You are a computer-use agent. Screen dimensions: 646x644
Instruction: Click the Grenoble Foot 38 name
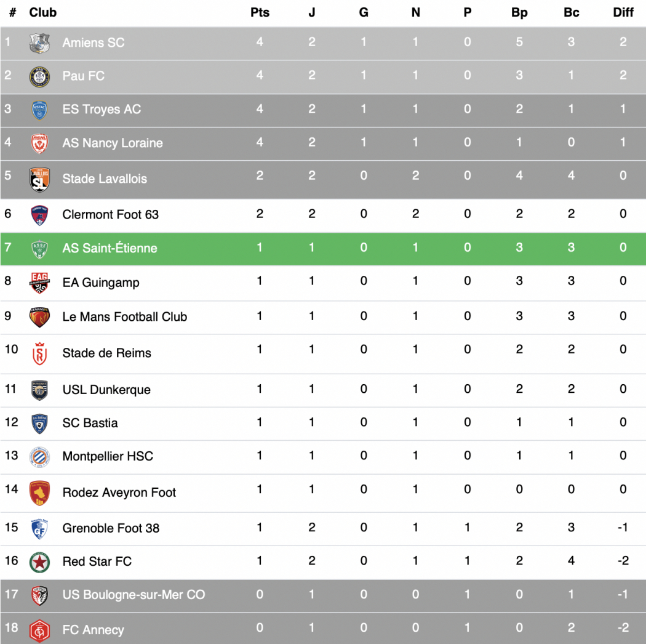coord(111,528)
